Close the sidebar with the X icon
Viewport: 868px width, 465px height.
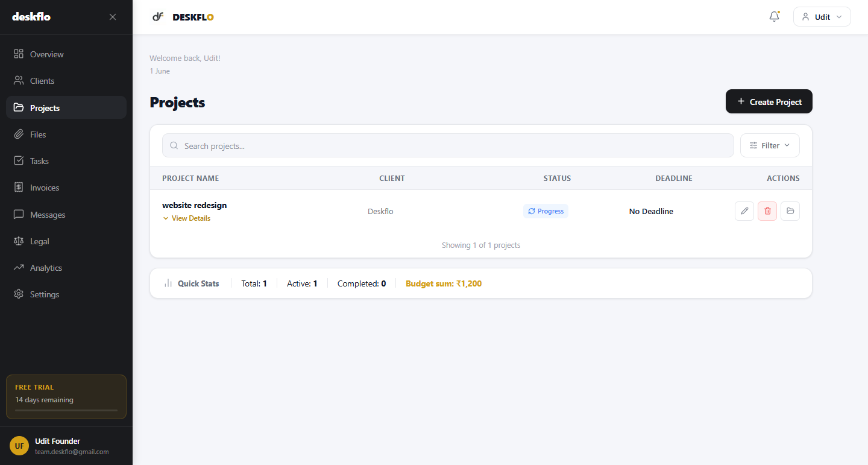(x=113, y=17)
